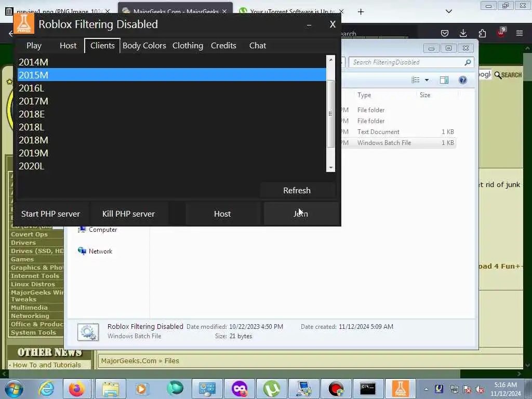Open uTorrent from the taskbar

coord(272,389)
